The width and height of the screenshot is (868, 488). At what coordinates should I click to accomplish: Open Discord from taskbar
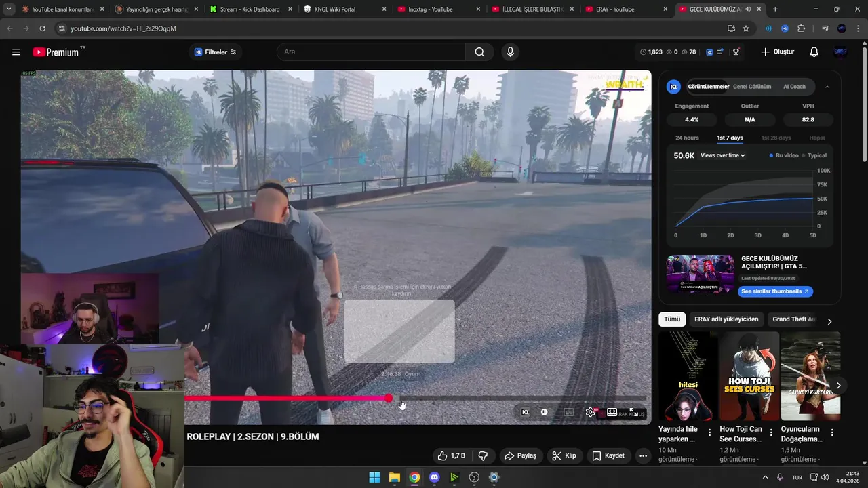434,477
